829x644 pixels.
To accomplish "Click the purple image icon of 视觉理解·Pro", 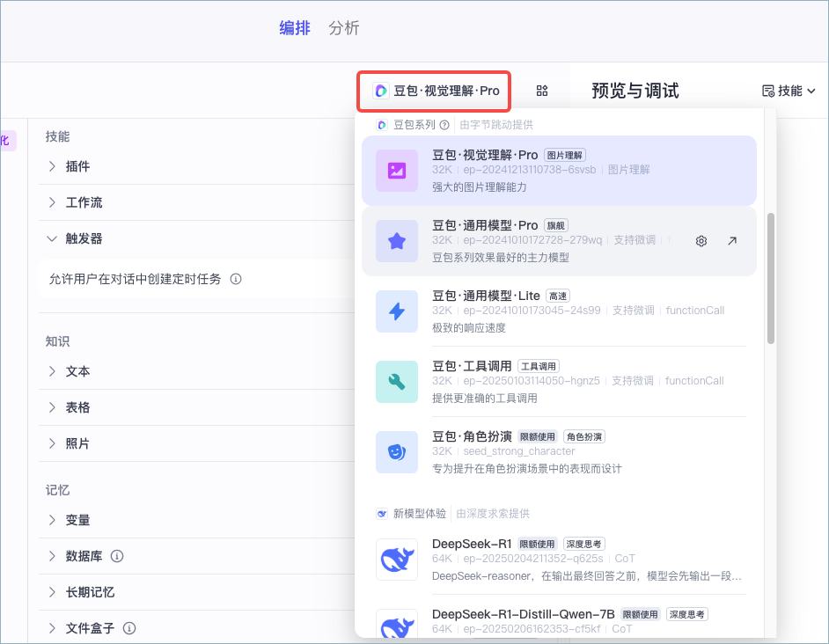I will coord(397,171).
